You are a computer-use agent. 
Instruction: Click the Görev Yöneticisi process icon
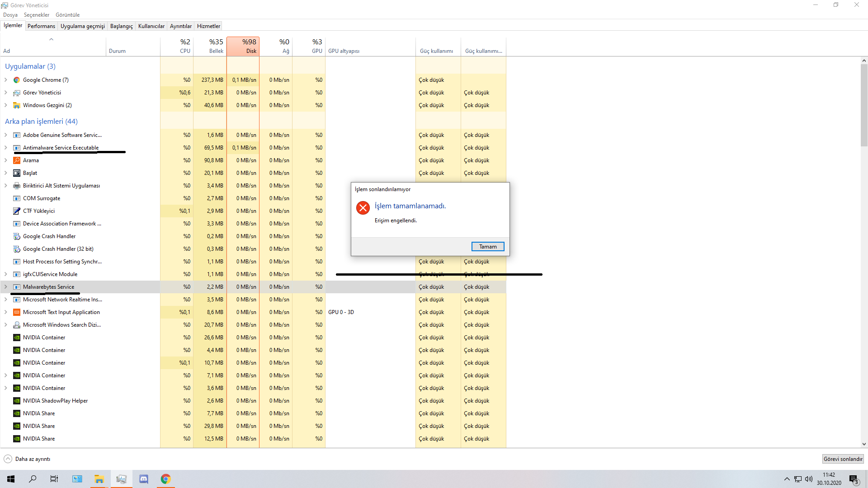[x=17, y=93]
